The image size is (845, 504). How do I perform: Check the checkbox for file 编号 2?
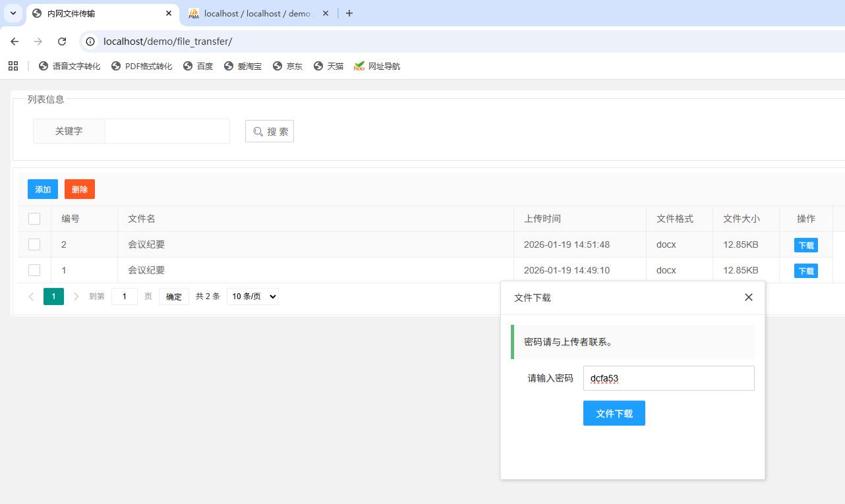tap(34, 244)
